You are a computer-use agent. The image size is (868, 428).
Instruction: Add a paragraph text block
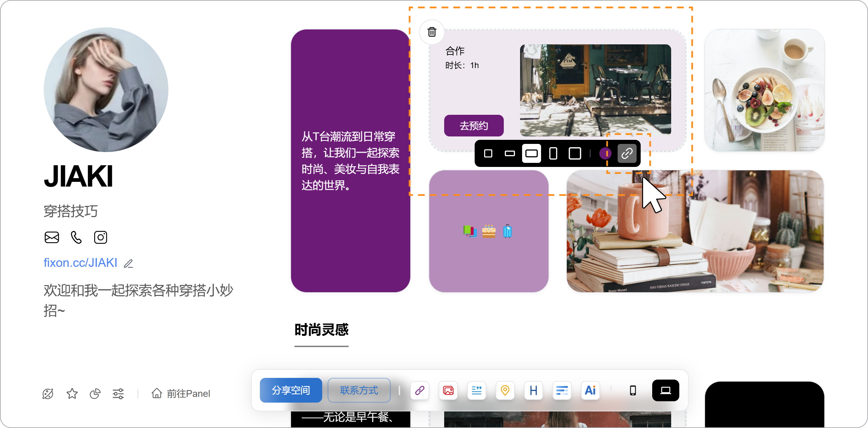click(562, 390)
